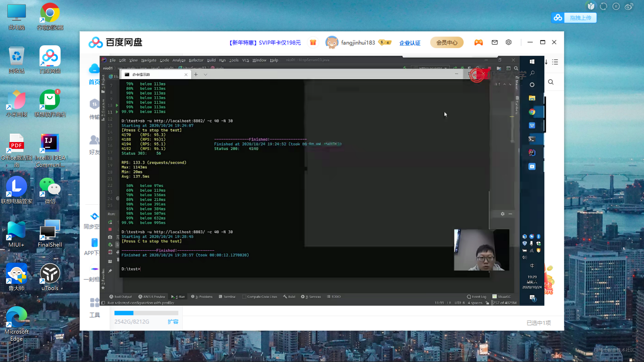Image resolution: width=644 pixels, height=362 pixels.
Task: Click the 会员中心 member center button
Action: pos(447,42)
